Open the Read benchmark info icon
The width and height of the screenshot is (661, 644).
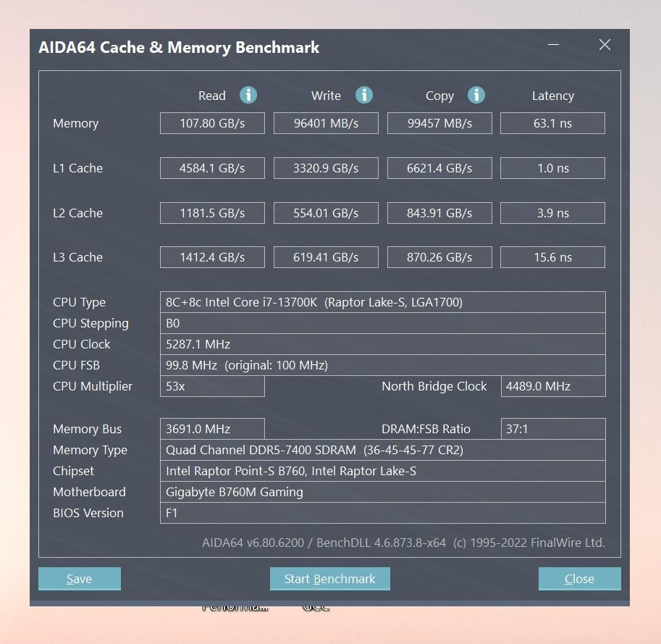tap(248, 95)
